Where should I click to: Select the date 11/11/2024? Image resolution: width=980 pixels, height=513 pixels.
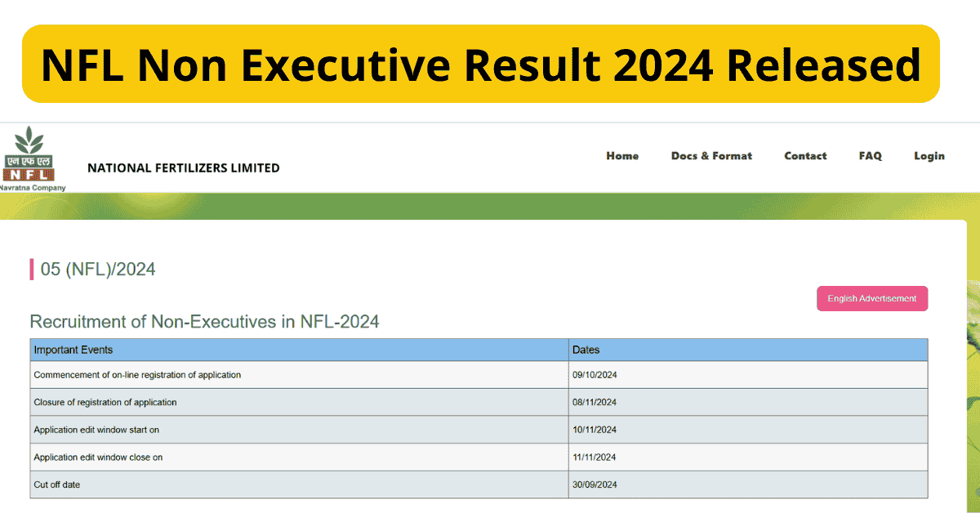595,457
